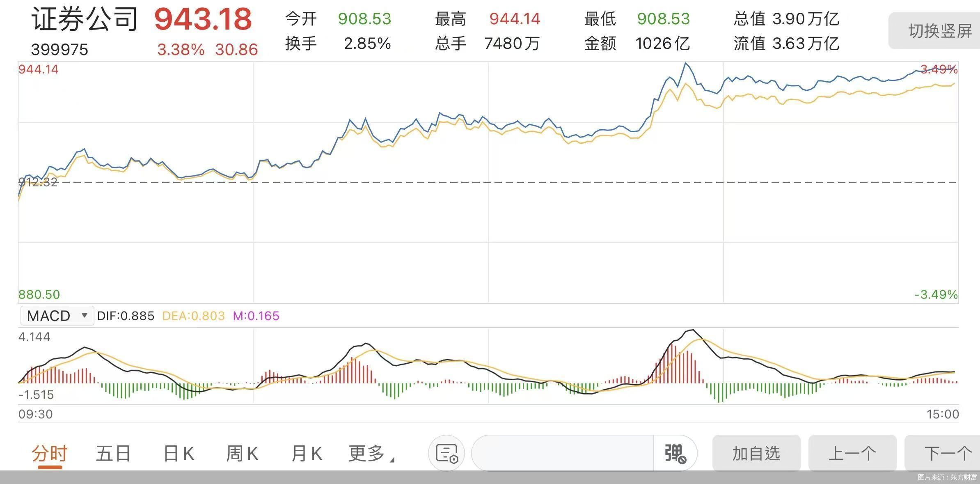The image size is (980, 484).
Task: Select the 日K daily candlestick tab
Action: (178, 454)
